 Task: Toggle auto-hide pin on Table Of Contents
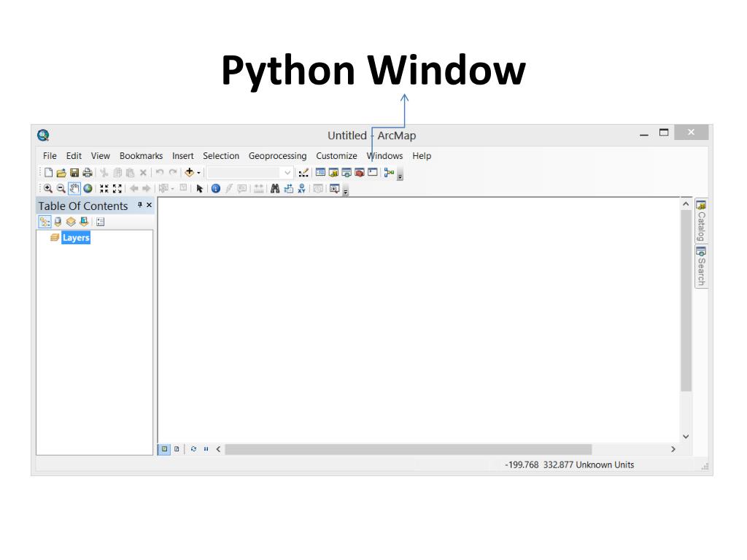pyautogui.click(x=139, y=205)
